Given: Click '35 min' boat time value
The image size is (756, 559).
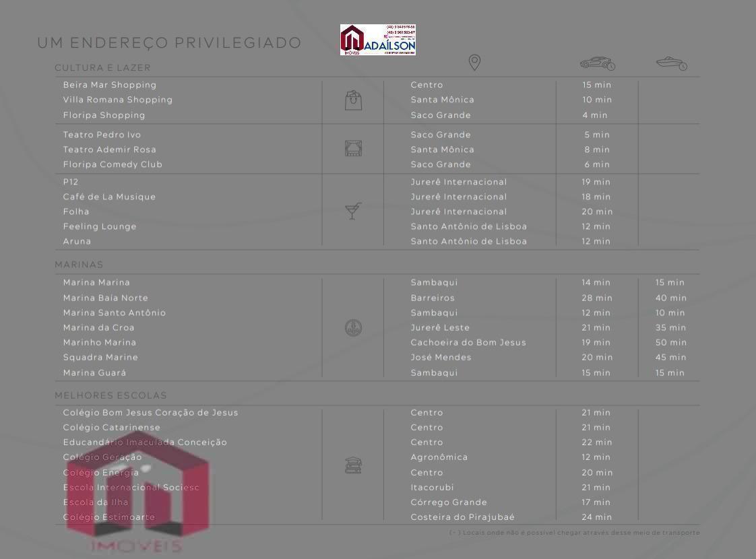Looking at the screenshot, I should click(x=670, y=328).
